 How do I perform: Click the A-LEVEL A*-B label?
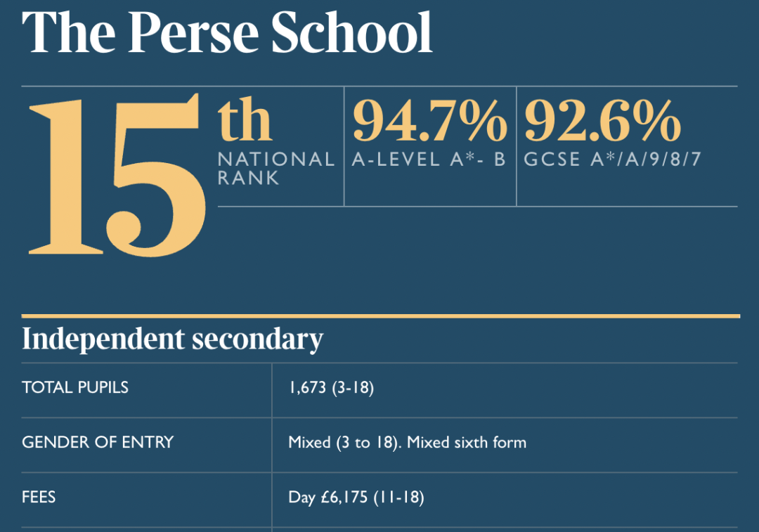click(429, 160)
